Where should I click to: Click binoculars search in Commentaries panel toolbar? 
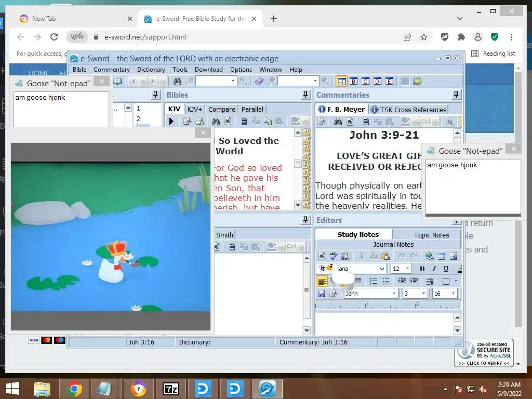338,122
